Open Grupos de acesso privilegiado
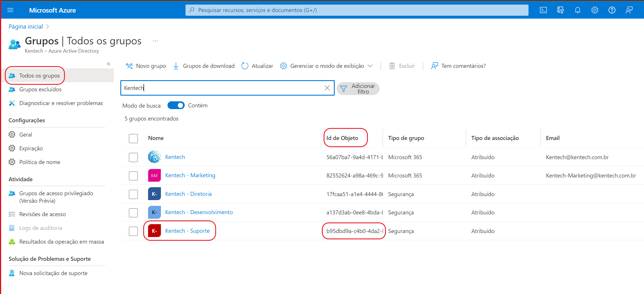 point(56,197)
